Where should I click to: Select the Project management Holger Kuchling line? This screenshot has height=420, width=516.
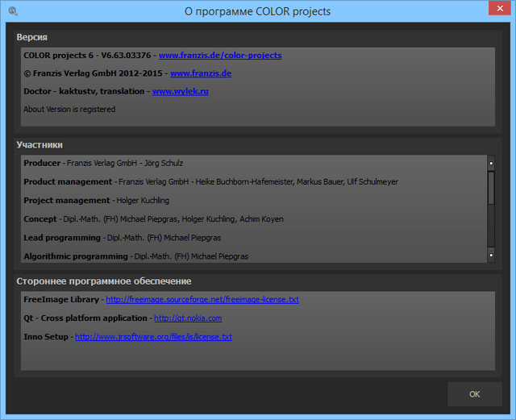coord(97,201)
